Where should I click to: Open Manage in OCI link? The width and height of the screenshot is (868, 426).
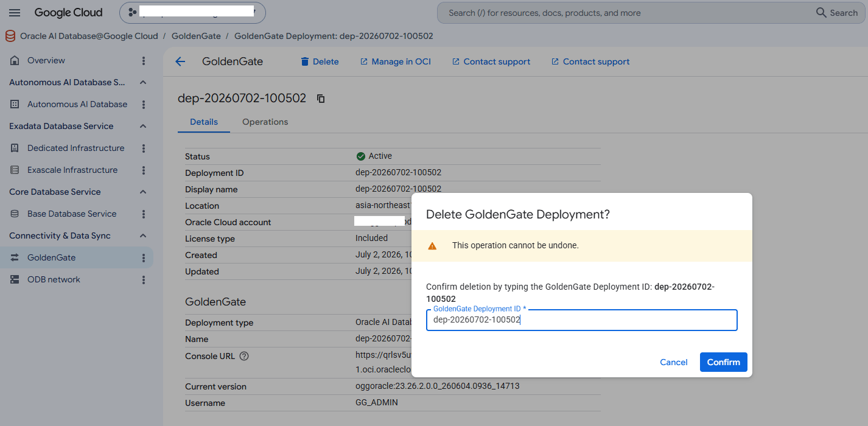395,61
